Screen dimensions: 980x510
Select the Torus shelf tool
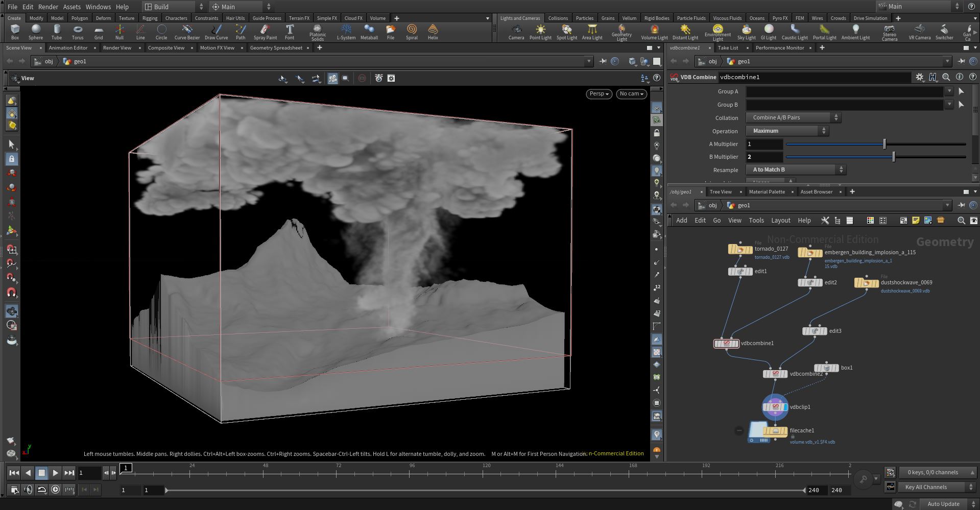tap(78, 32)
